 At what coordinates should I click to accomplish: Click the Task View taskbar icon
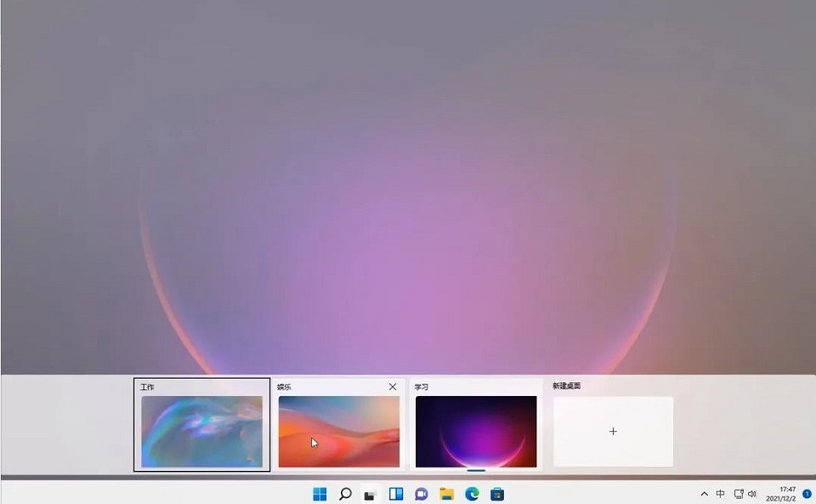click(x=370, y=494)
